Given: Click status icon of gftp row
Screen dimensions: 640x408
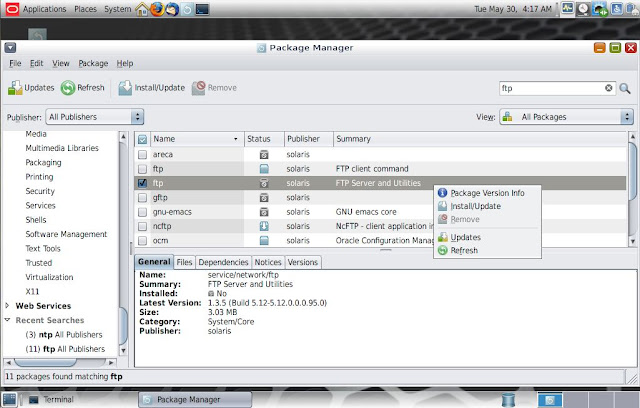Looking at the screenshot, I should (x=264, y=197).
